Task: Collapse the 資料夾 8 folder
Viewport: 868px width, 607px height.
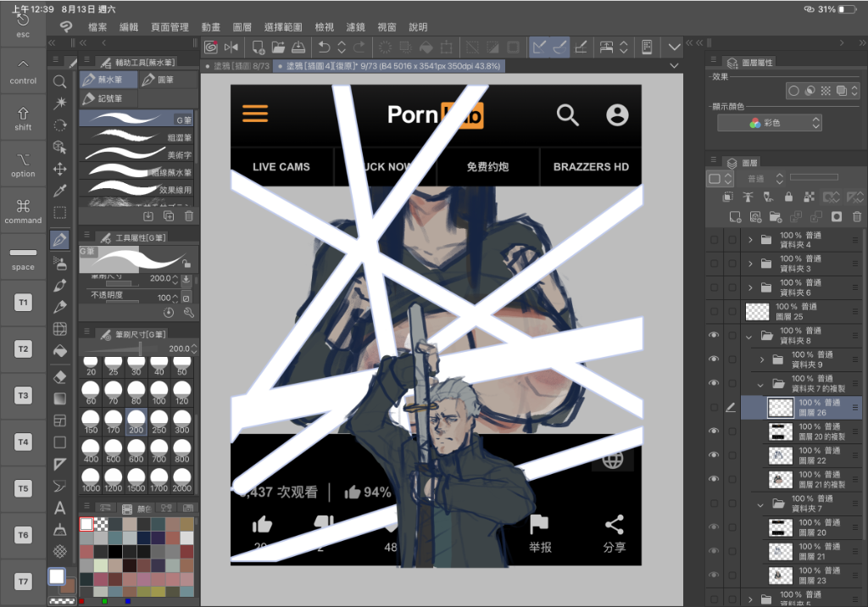Action: point(749,336)
